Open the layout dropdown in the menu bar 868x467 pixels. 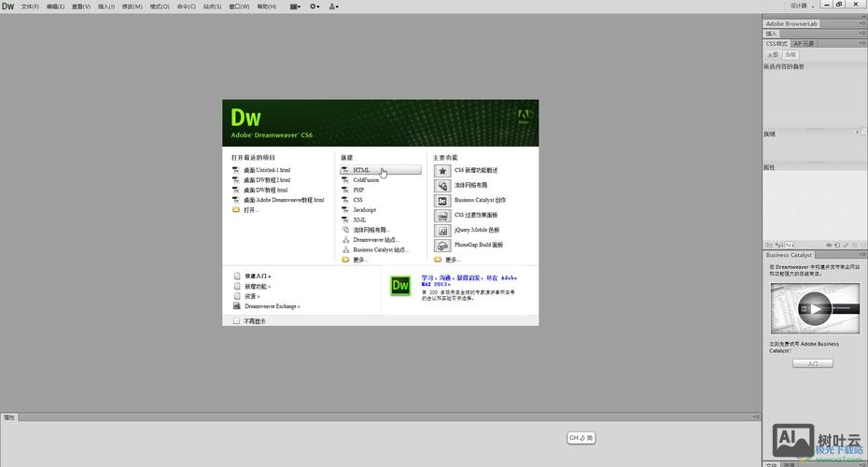pos(295,7)
